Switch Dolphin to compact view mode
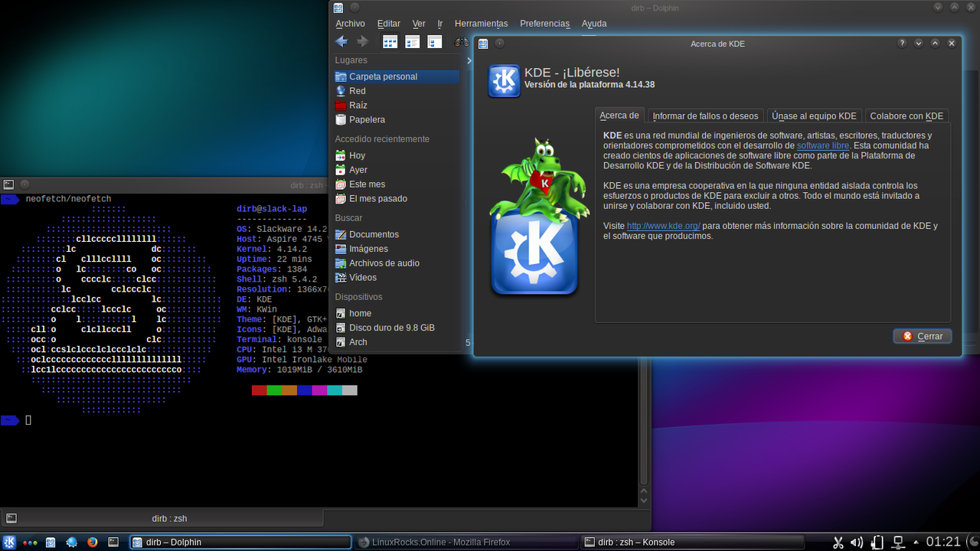980x551 pixels. 413,42
